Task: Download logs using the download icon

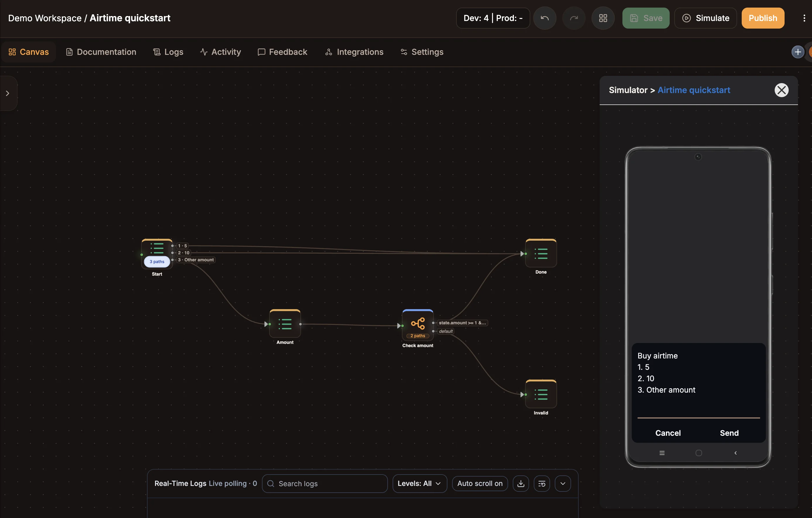Action: (521, 484)
